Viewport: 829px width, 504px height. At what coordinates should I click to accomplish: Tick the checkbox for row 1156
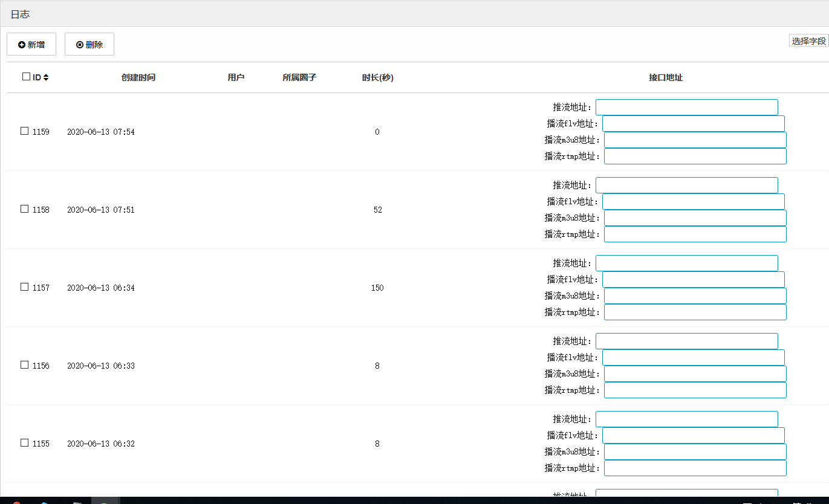pyautogui.click(x=25, y=365)
